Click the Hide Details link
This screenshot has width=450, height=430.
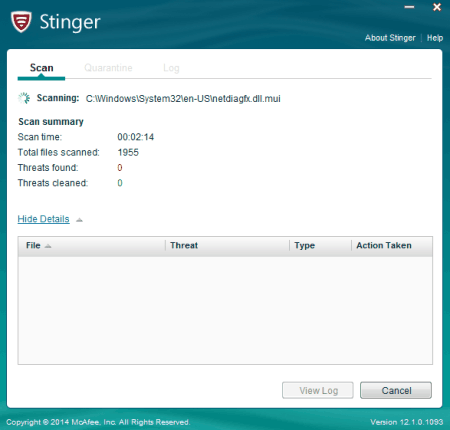click(x=43, y=219)
